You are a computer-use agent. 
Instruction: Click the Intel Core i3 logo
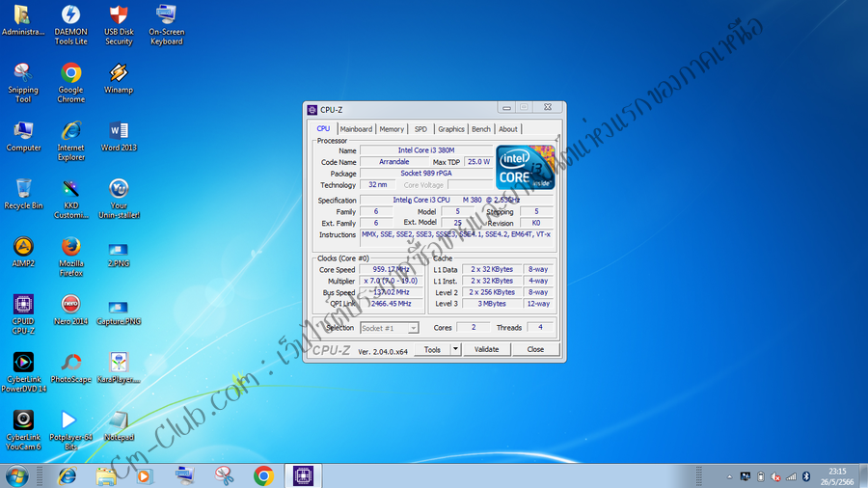pos(525,168)
